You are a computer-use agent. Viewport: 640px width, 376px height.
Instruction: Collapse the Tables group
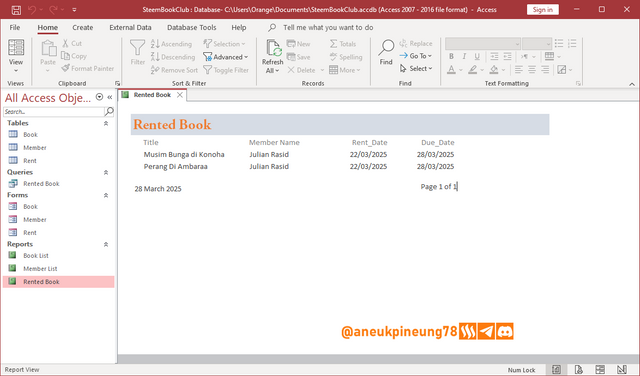click(106, 123)
